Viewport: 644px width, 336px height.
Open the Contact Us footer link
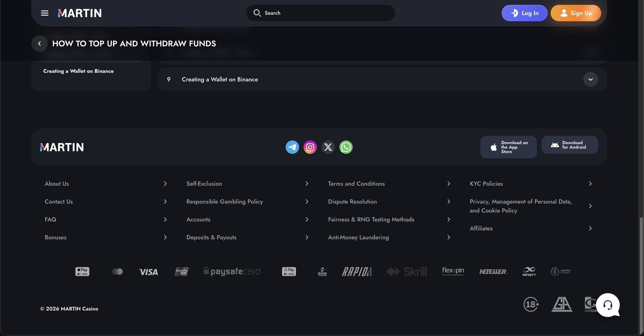[x=59, y=202]
